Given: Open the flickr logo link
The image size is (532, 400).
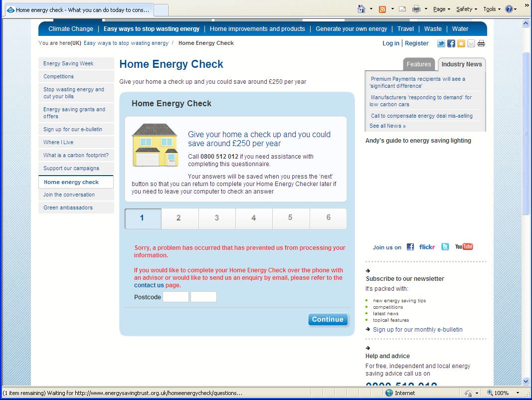Looking at the screenshot, I should (x=427, y=247).
